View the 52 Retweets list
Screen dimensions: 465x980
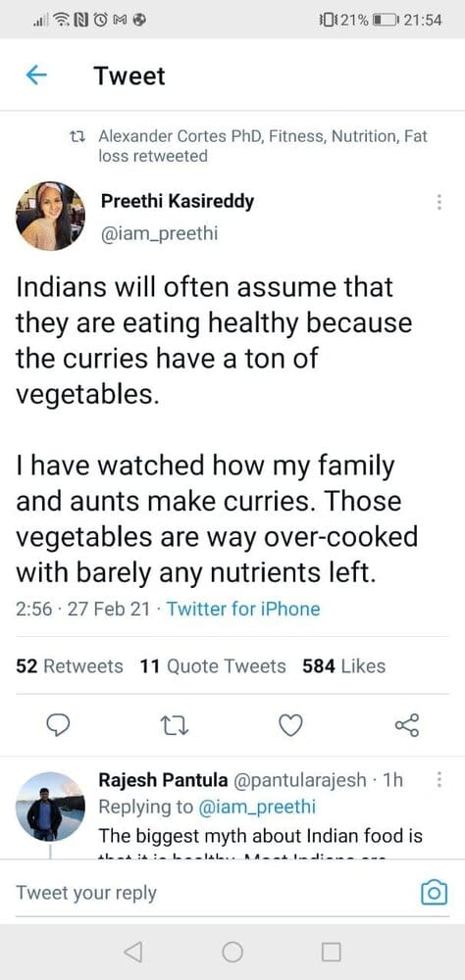click(x=70, y=666)
